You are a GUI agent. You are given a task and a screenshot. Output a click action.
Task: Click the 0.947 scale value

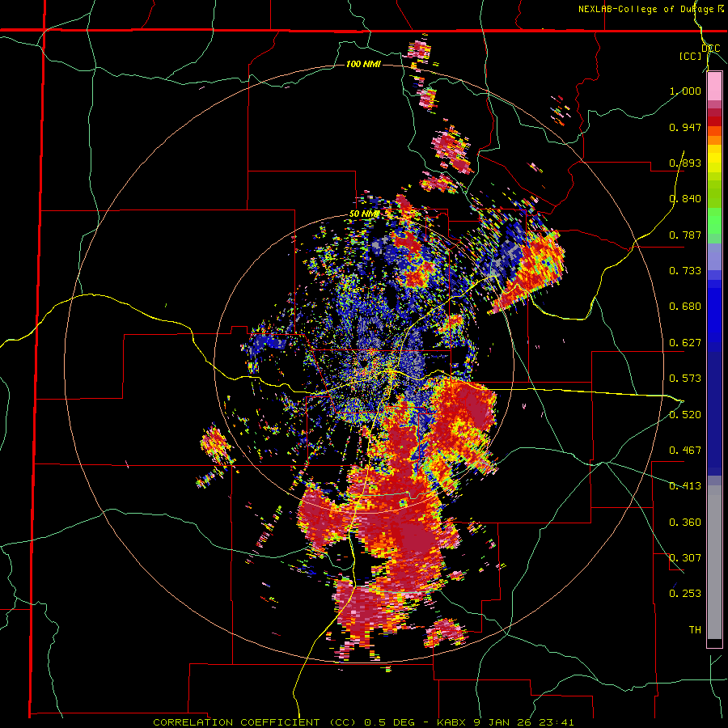685,127
